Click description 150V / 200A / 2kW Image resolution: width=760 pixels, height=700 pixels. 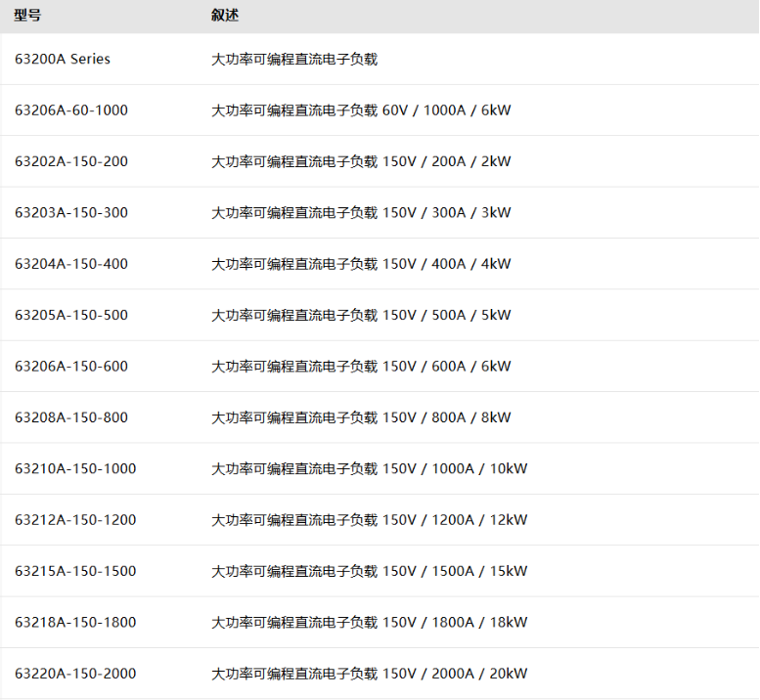click(361, 161)
